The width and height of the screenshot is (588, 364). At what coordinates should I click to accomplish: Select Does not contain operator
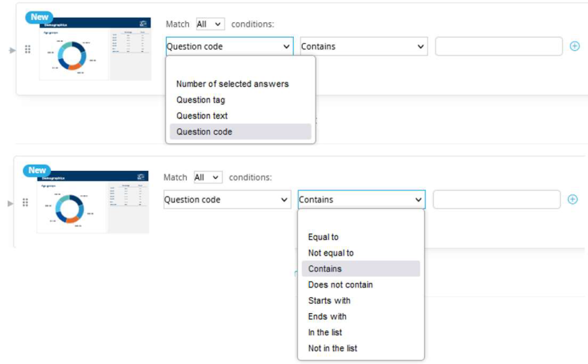[x=341, y=284]
